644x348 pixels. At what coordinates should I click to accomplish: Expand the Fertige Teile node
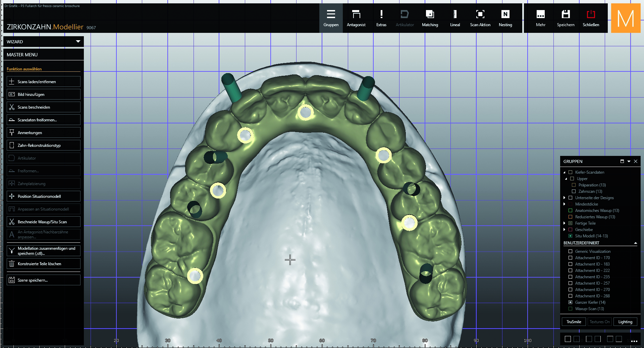point(565,223)
